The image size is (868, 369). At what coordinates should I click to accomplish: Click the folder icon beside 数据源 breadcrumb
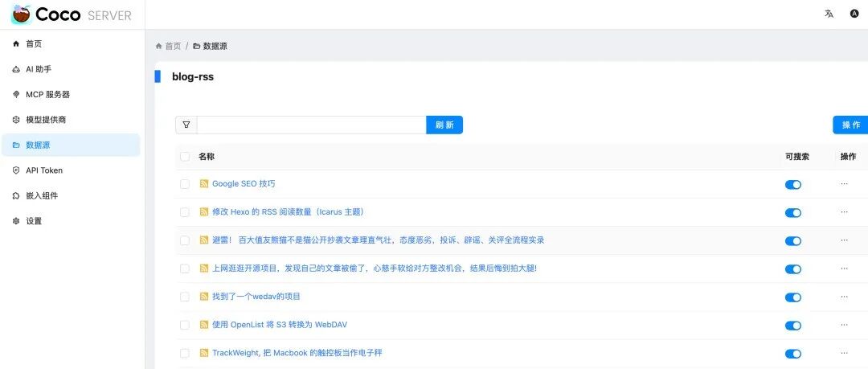pyautogui.click(x=197, y=46)
